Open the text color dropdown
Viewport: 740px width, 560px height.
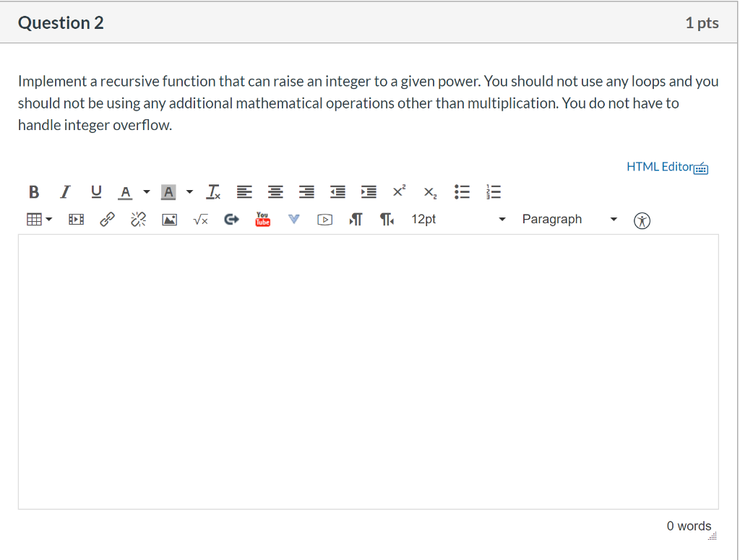[x=147, y=192]
